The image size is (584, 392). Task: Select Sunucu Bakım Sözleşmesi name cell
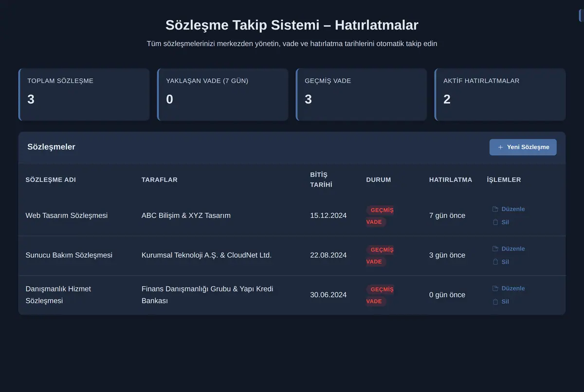click(x=69, y=255)
